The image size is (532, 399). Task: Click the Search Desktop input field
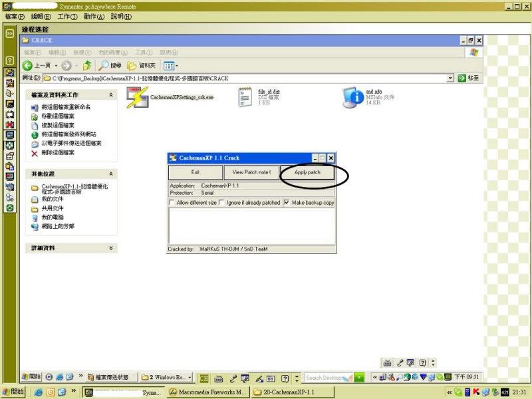(329, 377)
